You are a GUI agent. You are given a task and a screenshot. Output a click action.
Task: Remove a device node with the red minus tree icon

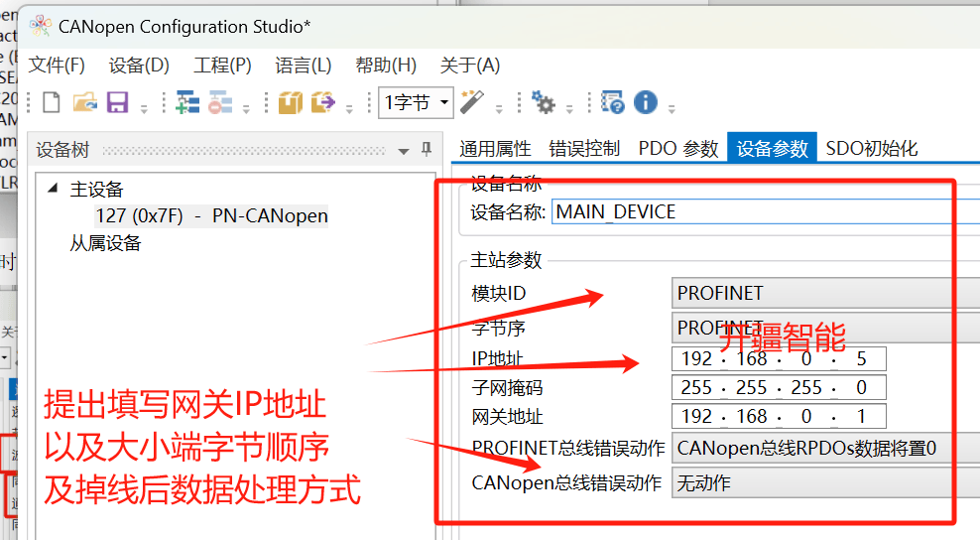coord(220,102)
